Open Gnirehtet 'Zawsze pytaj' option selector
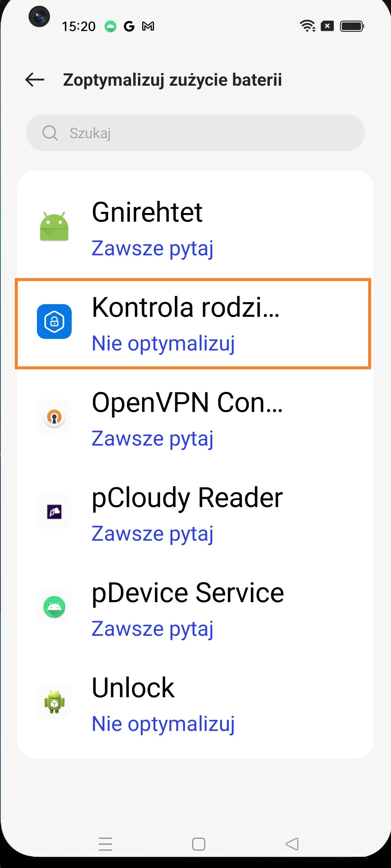Screen dimensions: 391x868 [x=152, y=248]
